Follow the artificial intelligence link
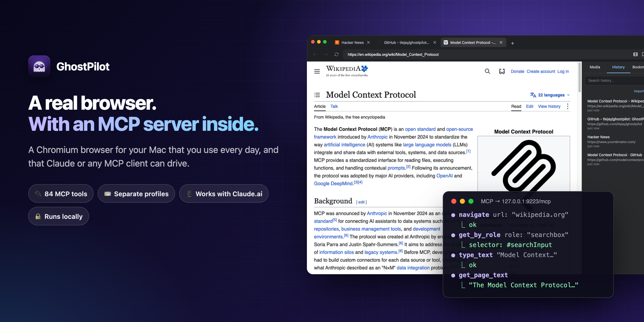 344,145
